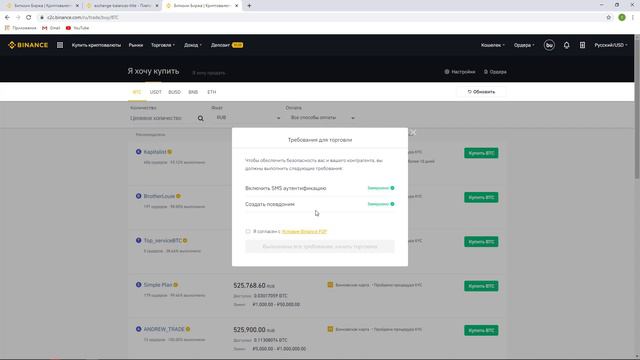Image resolution: width=640 pixels, height=360 pixels.
Task: Open Gmail bookmark
Action: [51, 28]
